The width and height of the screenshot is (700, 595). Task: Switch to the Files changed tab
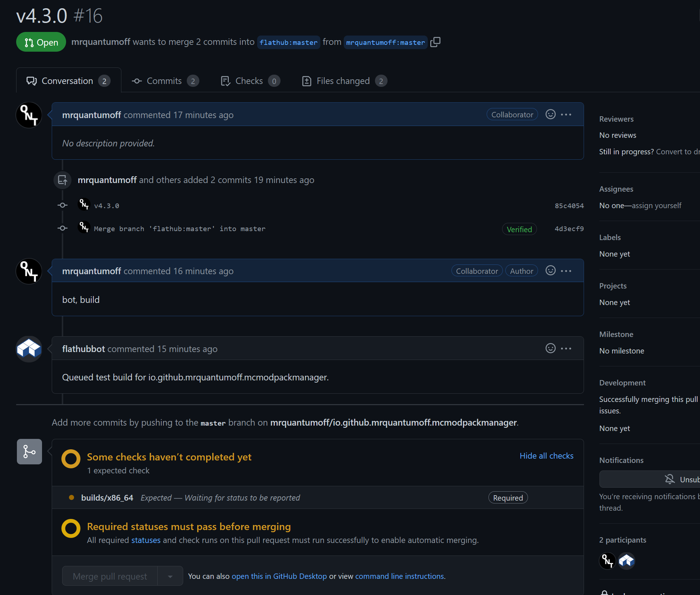(342, 81)
